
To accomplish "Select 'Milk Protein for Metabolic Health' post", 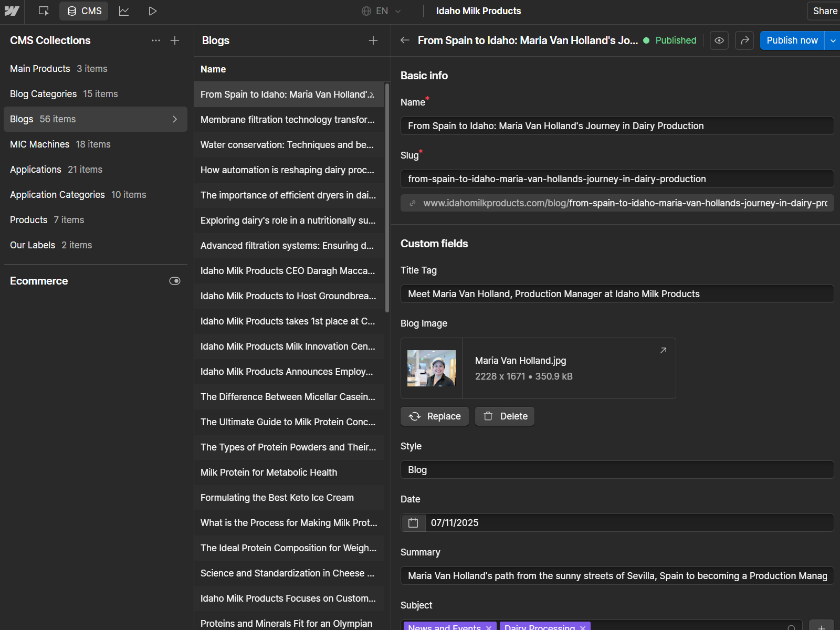I will click(289, 472).
